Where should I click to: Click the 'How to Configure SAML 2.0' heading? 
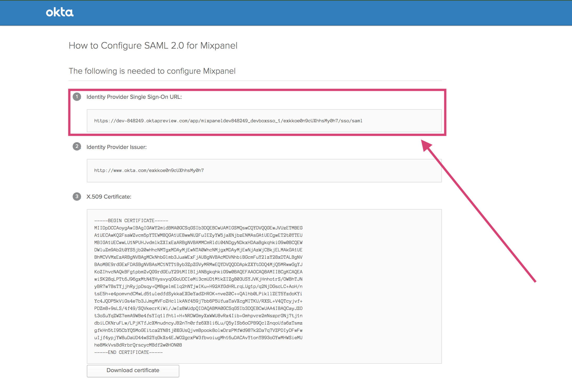tap(153, 45)
